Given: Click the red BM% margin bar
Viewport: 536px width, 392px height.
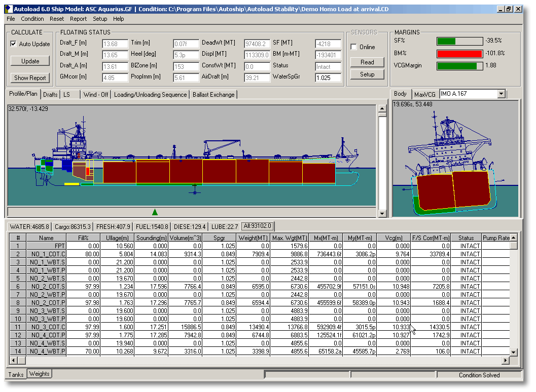Looking at the screenshot, I should 459,53.
